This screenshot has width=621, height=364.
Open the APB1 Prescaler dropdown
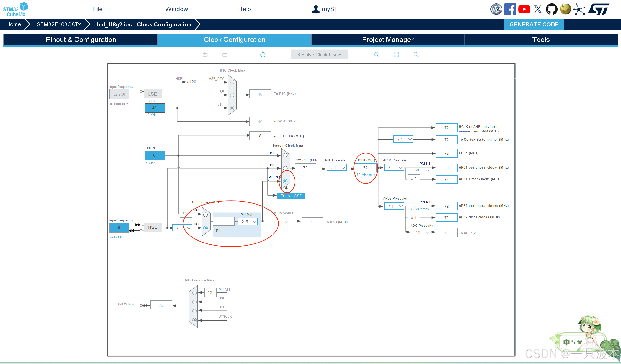coord(394,168)
